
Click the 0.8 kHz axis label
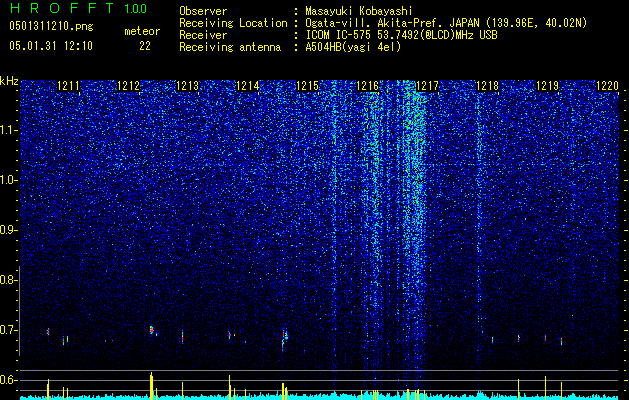coord(8,280)
